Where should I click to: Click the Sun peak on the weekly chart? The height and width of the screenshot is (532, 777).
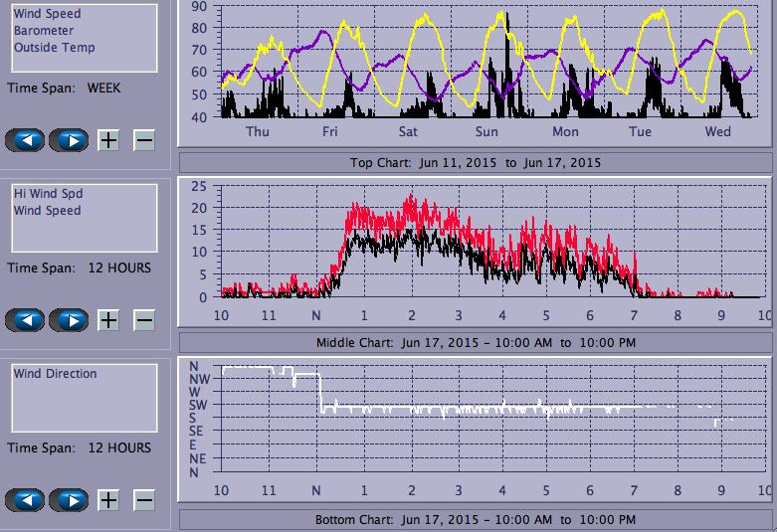pyautogui.click(x=505, y=16)
